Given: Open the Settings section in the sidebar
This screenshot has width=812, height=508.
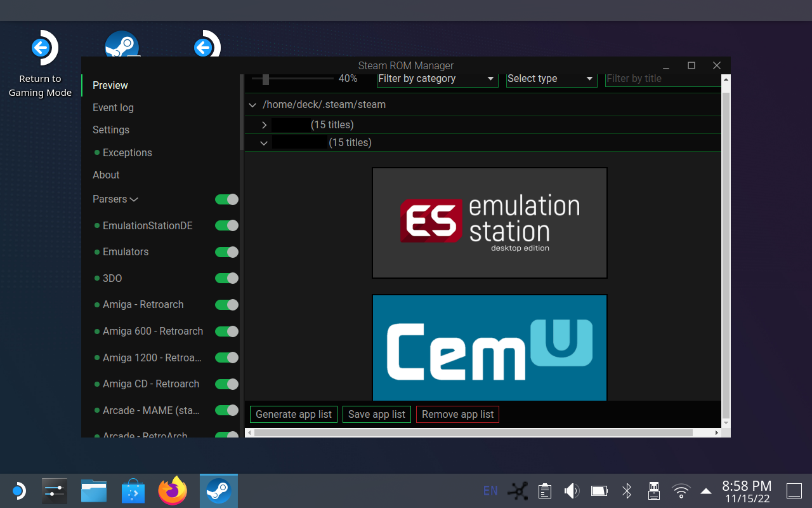Looking at the screenshot, I should [110, 130].
